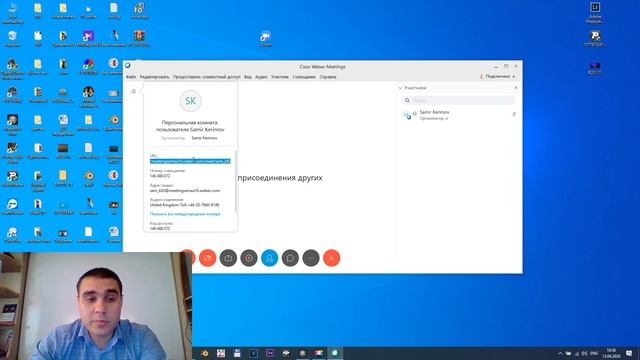Click the ENG language indicator
The height and width of the screenshot is (360, 640).
click(x=594, y=353)
